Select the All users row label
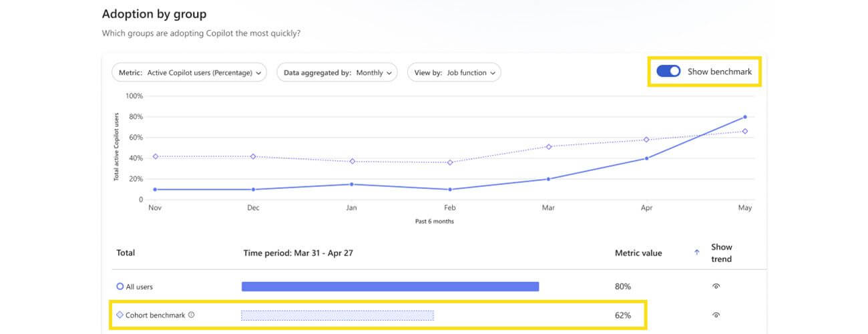Viewport: 868px width, 334px height. click(140, 287)
